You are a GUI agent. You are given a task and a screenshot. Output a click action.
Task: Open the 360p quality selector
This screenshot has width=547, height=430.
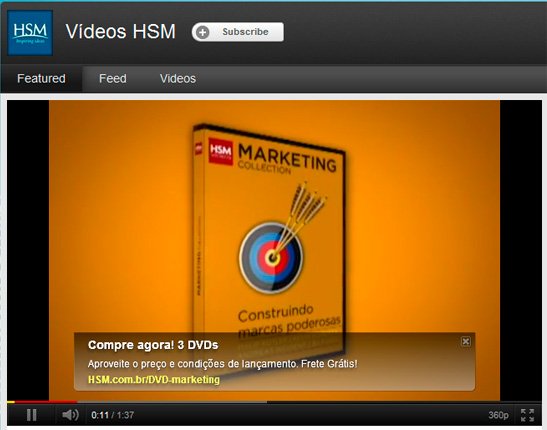click(498, 415)
